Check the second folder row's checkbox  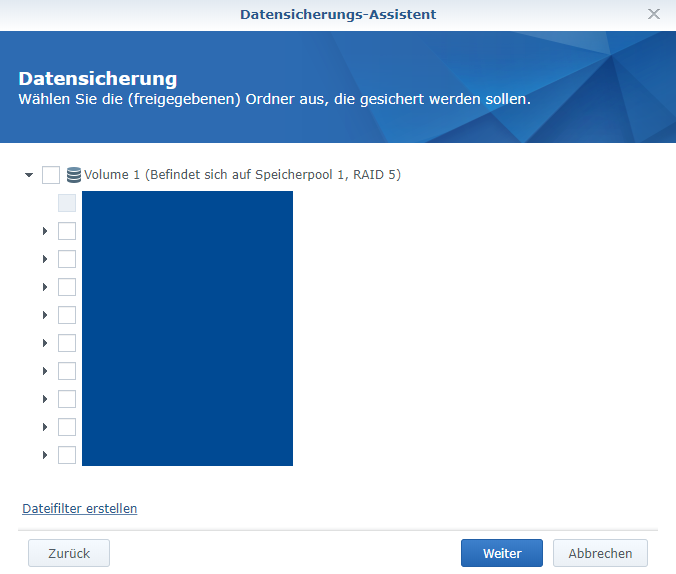[67, 231]
